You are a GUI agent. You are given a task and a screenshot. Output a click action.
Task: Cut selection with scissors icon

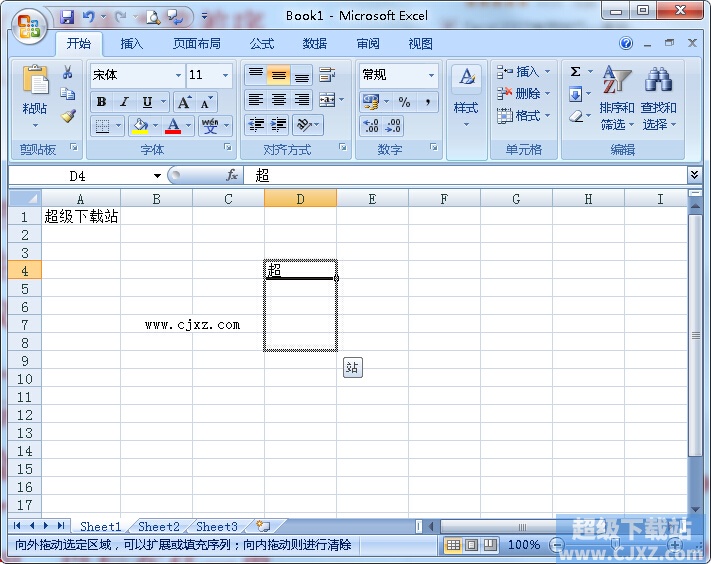click(68, 72)
